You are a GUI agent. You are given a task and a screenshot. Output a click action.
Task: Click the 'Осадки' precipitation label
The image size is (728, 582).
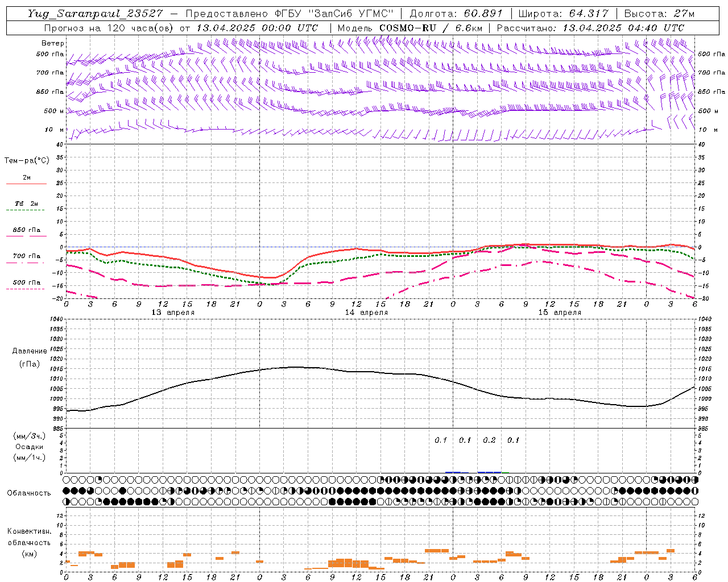29,447
